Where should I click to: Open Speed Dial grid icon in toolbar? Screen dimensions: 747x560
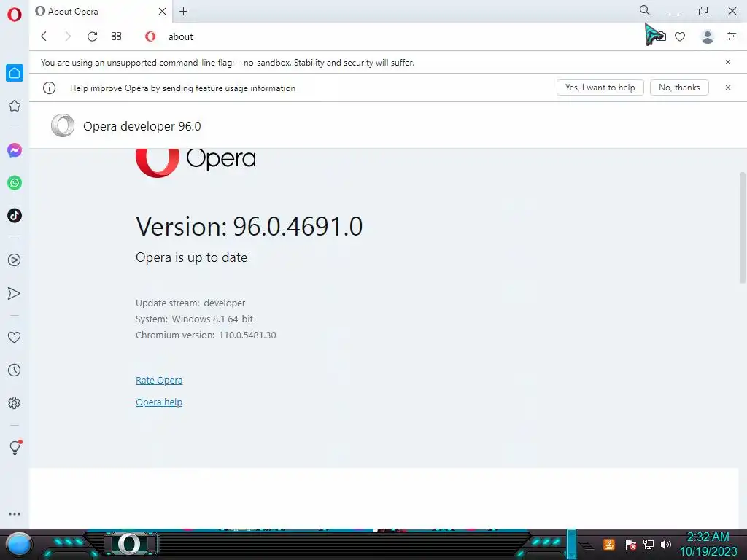click(116, 36)
